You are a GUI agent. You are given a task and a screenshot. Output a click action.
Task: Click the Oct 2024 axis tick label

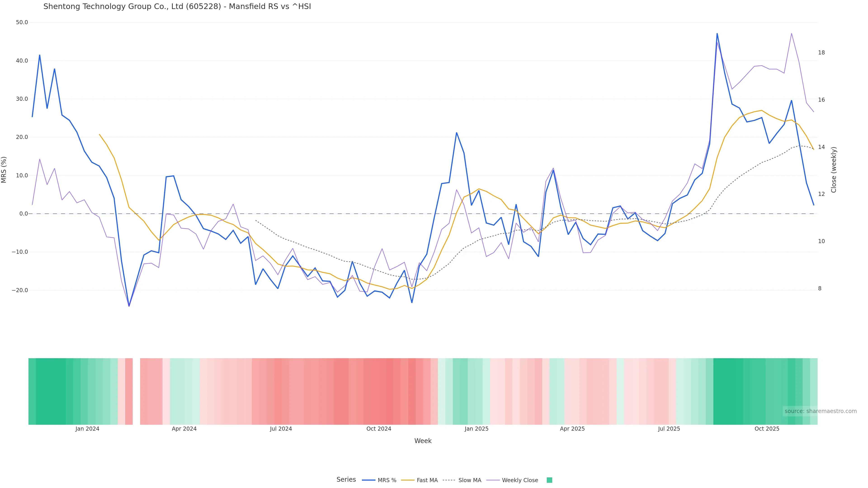pyautogui.click(x=379, y=429)
